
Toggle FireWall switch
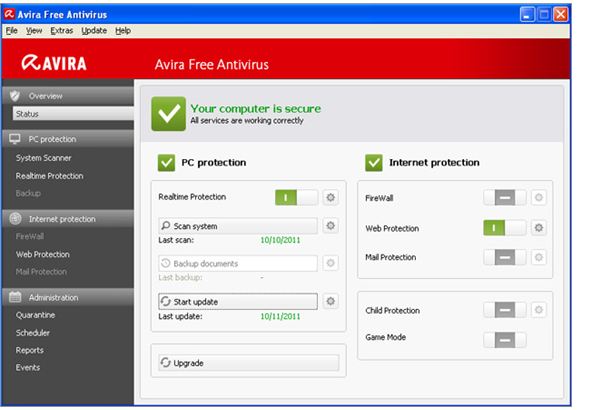505,197
